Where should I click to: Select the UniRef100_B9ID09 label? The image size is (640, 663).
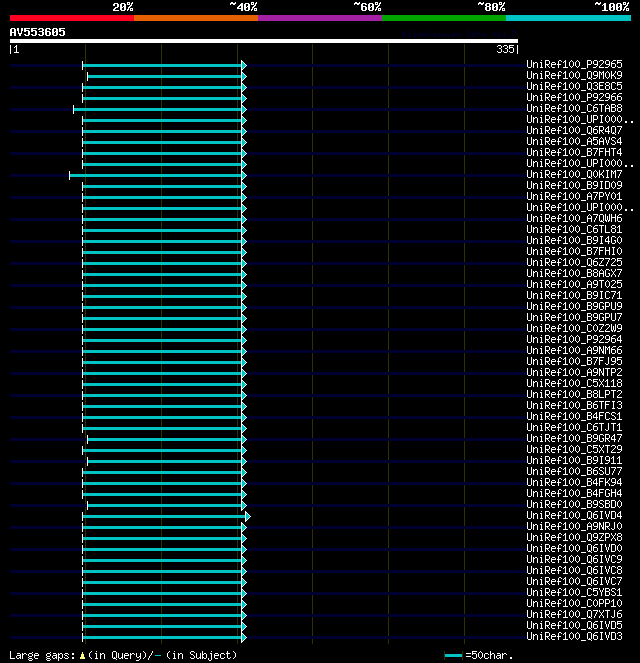tap(574, 185)
